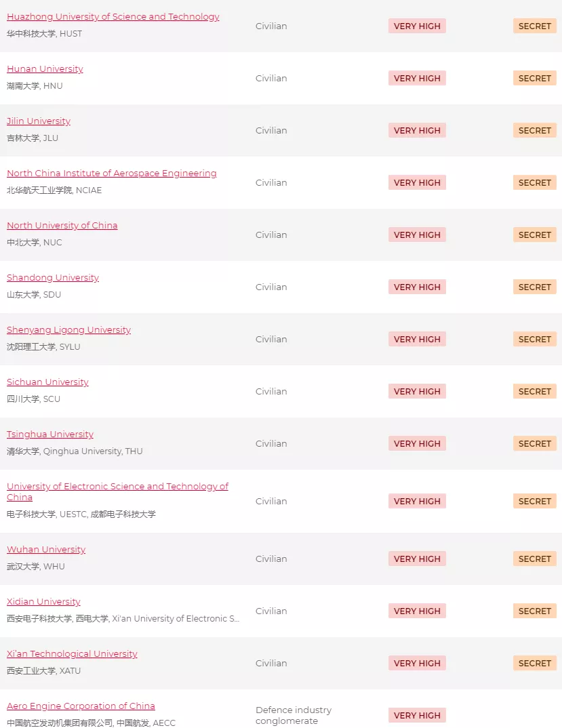Image resolution: width=562 pixels, height=728 pixels.
Task: Click SECRET badge in Wuhan University row
Action: pyautogui.click(x=534, y=559)
